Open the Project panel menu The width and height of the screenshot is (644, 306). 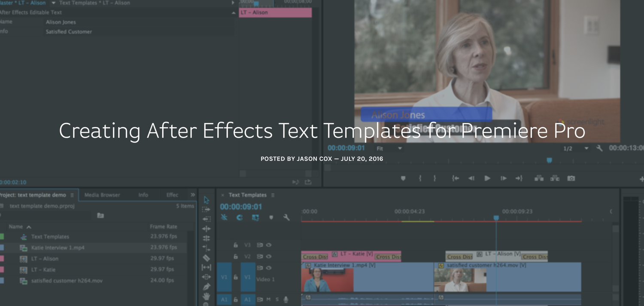tap(72, 195)
